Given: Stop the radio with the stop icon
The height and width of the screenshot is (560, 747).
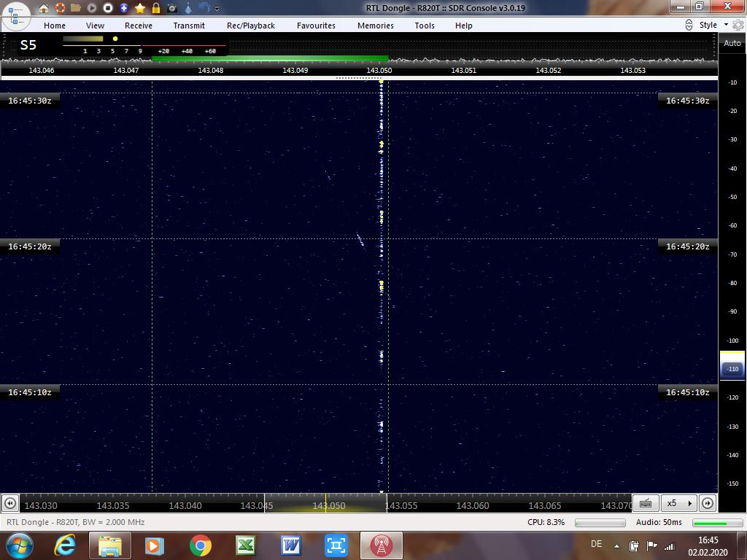Looking at the screenshot, I should (x=108, y=8).
